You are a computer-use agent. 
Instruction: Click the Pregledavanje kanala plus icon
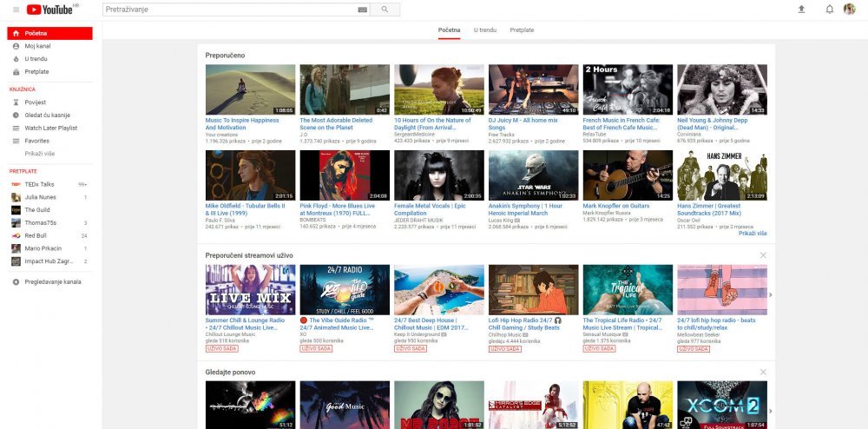(16, 281)
